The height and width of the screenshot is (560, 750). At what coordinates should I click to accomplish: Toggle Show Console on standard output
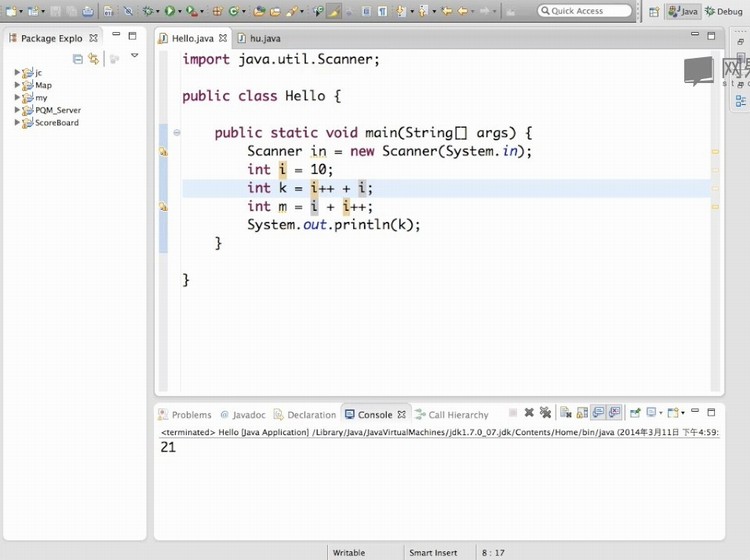[x=598, y=412]
